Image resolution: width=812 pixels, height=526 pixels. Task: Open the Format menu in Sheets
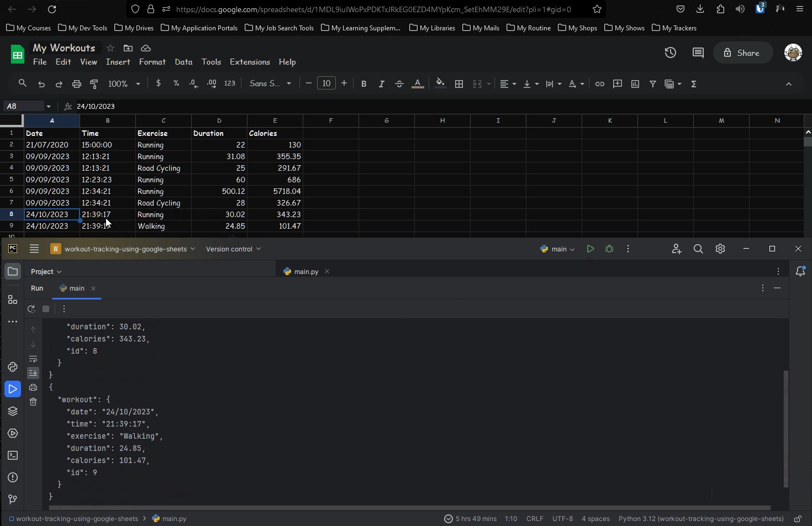point(152,62)
